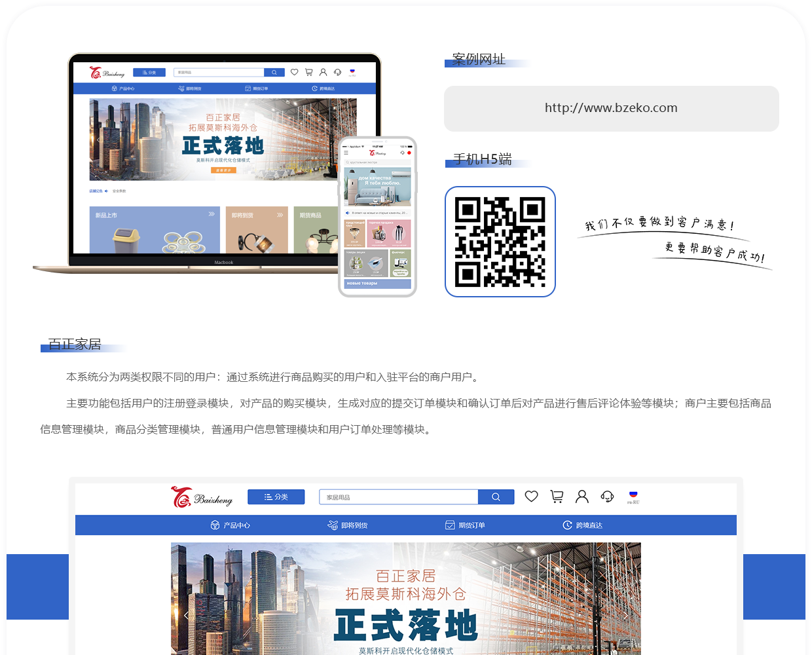The image size is (812, 655).
Task: Click the magnifier search button in the large bottom screenshot
Action: click(496, 497)
